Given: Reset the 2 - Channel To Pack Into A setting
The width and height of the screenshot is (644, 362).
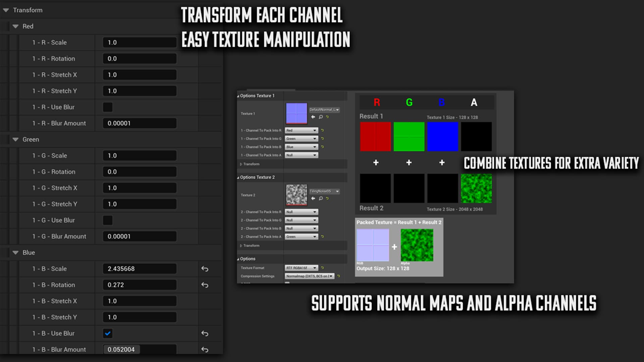Looking at the screenshot, I should click(x=322, y=236).
